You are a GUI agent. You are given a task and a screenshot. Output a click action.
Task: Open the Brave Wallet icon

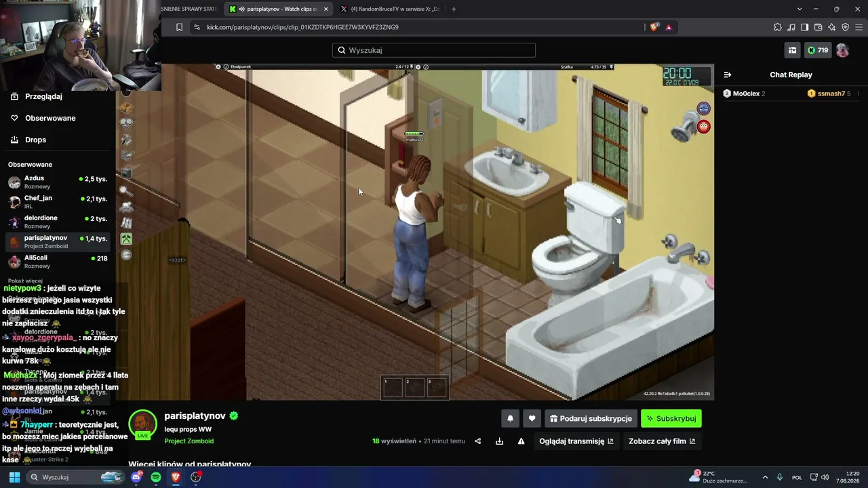(818, 27)
